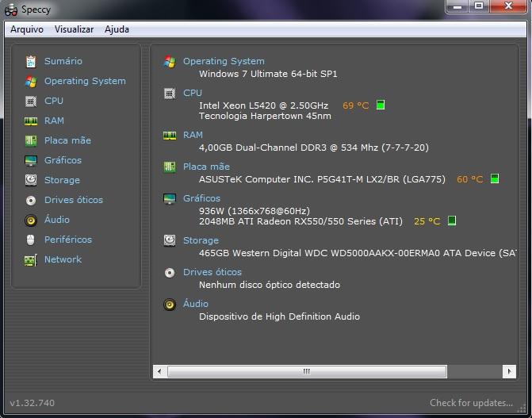The image size is (532, 418).
Task: Click the ASUSTeK P5G41T-M LX2/BR text
Action: pos(322,179)
